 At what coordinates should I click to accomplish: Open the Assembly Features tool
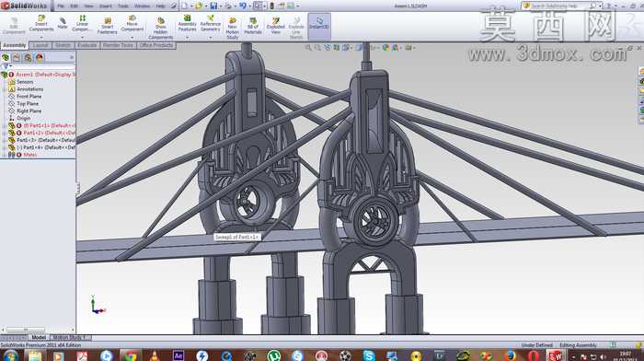click(x=188, y=23)
